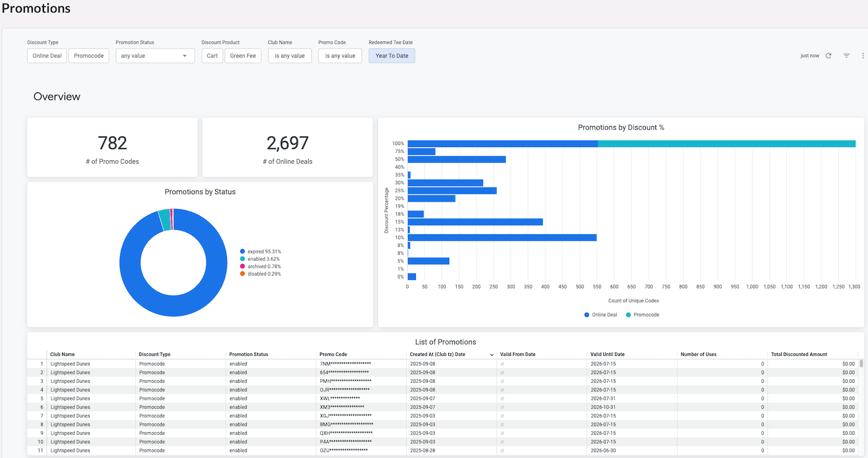The width and height of the screenshot is (868, 458).
Task: Click the Number of Uses column header
Action: (698, 354)
